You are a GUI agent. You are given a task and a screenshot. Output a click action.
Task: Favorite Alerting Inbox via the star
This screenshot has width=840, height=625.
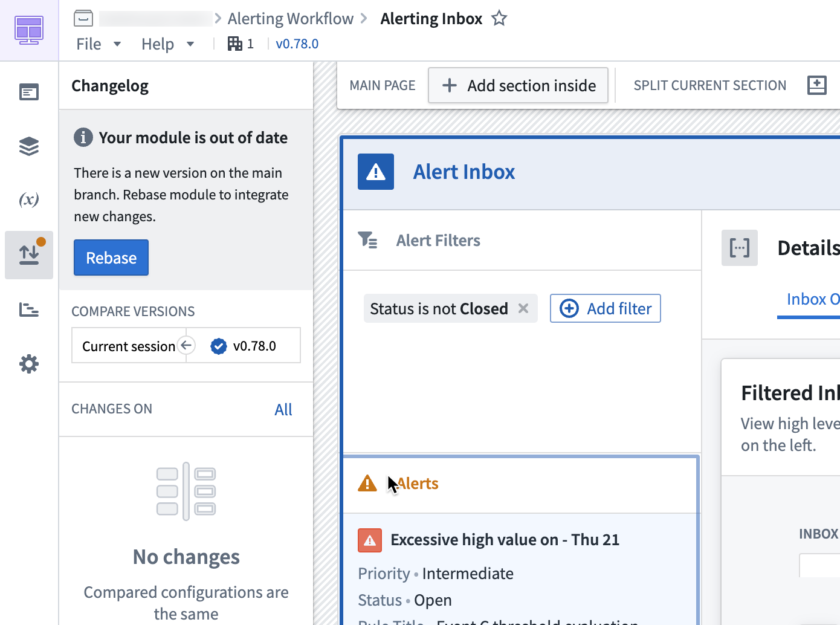click(499, 18)
